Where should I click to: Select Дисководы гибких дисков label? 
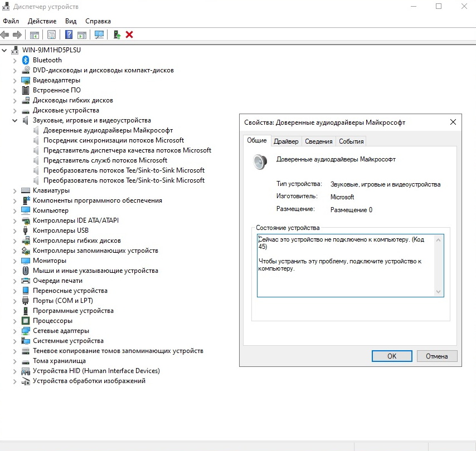tap(73, 100)
